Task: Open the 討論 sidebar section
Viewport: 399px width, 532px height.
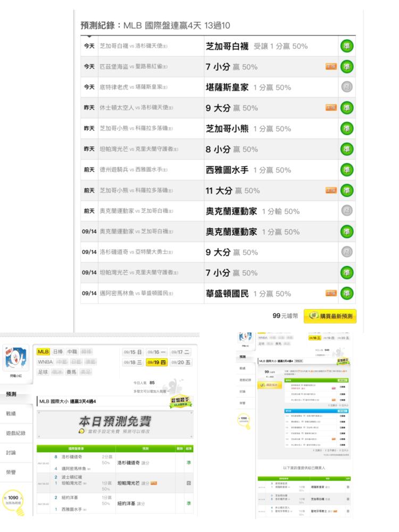Action: pos(16,453)
